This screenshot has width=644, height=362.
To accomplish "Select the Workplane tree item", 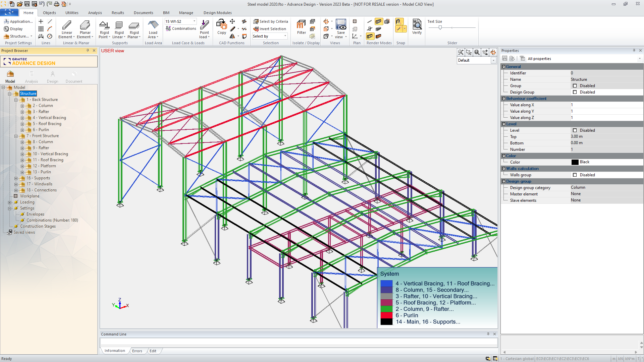I will coord(30,196).
